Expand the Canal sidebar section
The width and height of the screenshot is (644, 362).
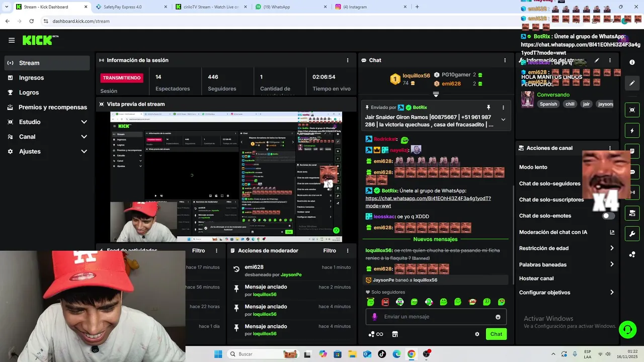[84, 137]
